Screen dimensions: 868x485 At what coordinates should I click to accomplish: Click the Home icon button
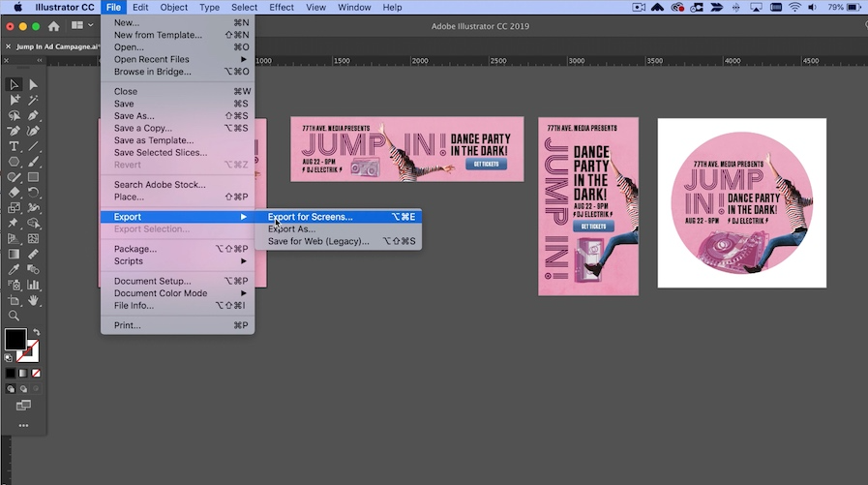click(x=53, y=26)
